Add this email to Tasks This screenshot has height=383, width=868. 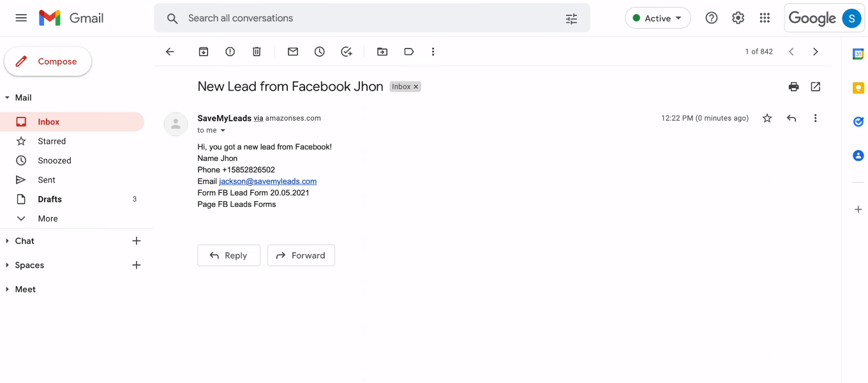tap(347, 52)
